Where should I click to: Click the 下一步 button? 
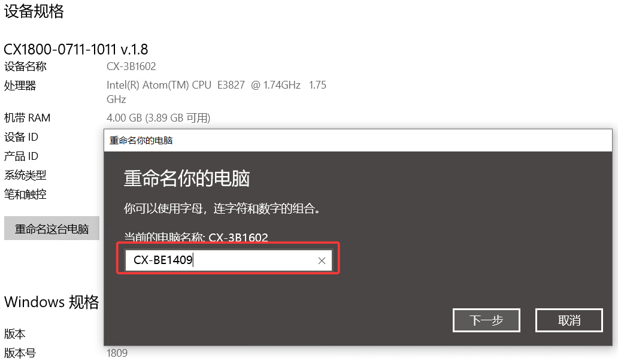point(486,320)
